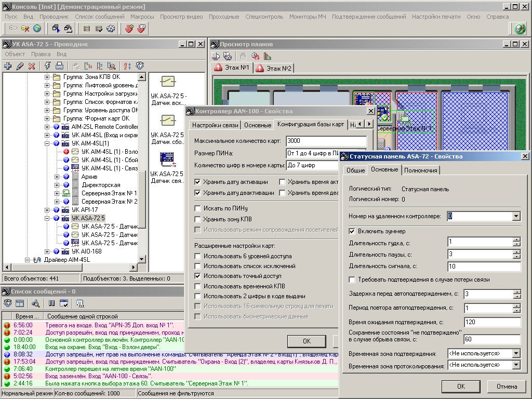Click the bar chart icon in plan viewer
The height and width of the screenshot is (399, 532).
point(268,56)
